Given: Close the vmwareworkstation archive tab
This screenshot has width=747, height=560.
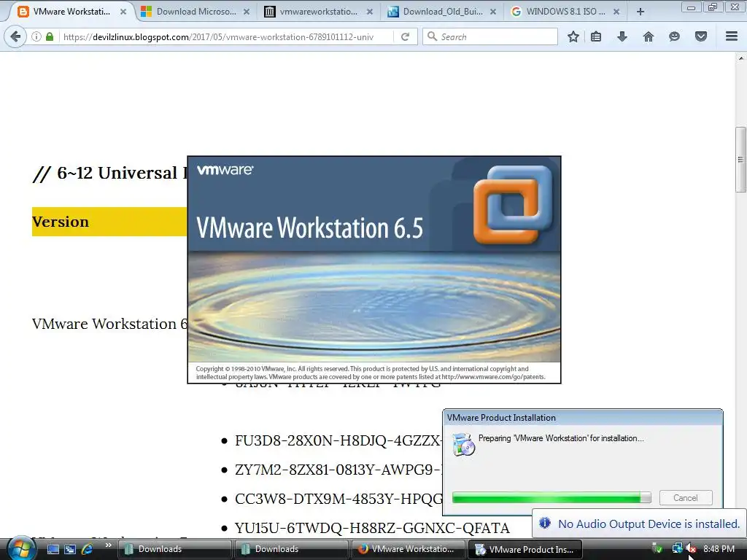Looking at the screenshot, I should (370, 12).
